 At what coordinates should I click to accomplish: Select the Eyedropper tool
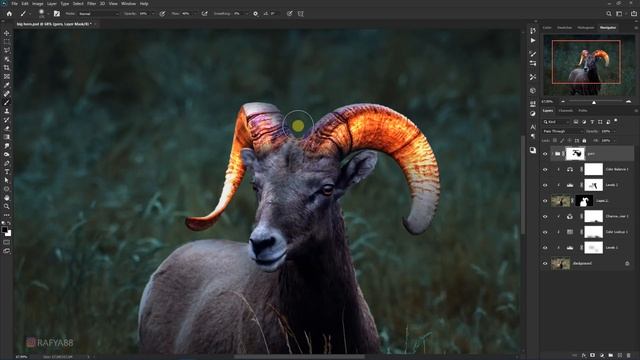[x=7, y=85]
